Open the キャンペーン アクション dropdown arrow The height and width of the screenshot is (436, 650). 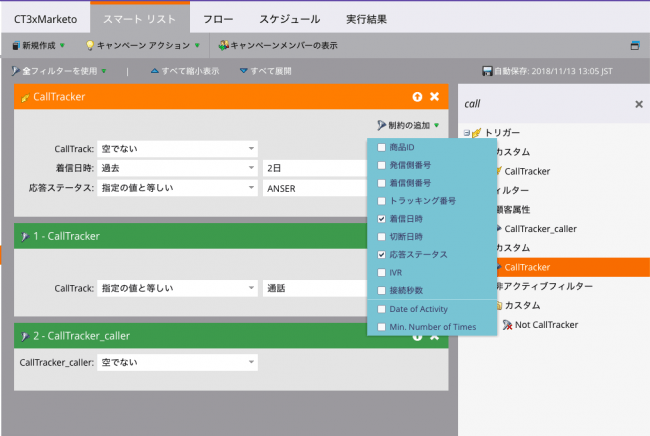tap(197, 45)
